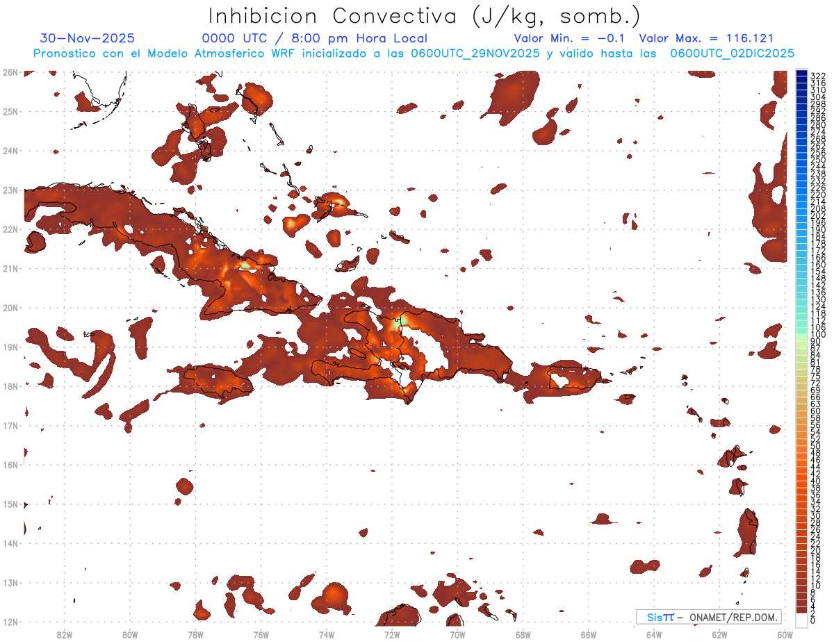Click the '82W' longitude label
The height and width of the screenshot is (644, 834).
tap(64, 634)
